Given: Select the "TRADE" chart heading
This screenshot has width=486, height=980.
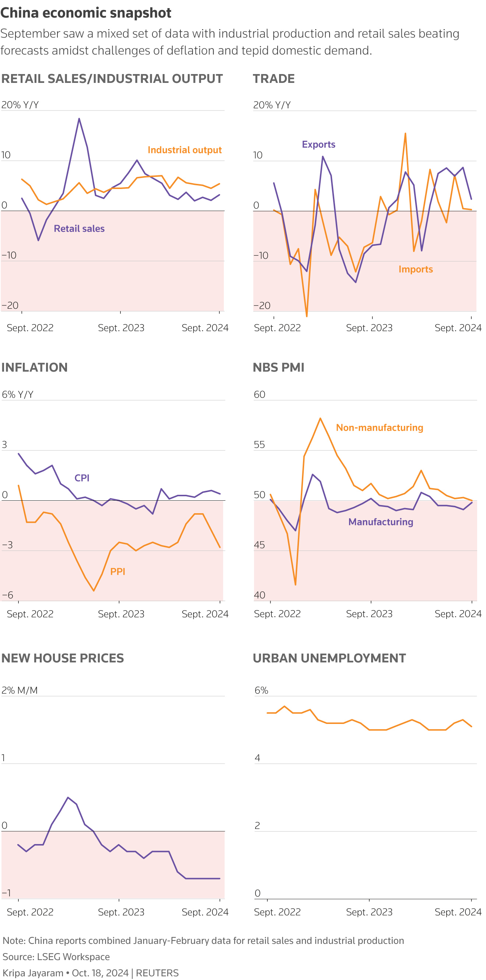Looking at the screenshot, I should (274, 79).
